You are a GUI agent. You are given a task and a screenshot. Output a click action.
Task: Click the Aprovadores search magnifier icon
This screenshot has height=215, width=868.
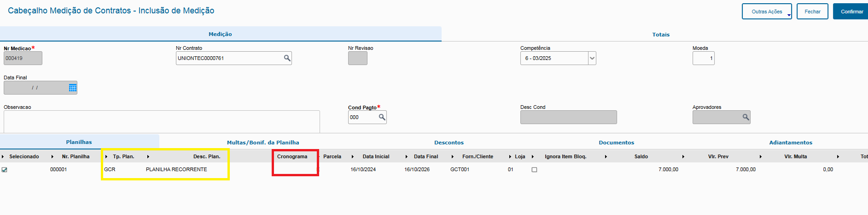point(746,117)
